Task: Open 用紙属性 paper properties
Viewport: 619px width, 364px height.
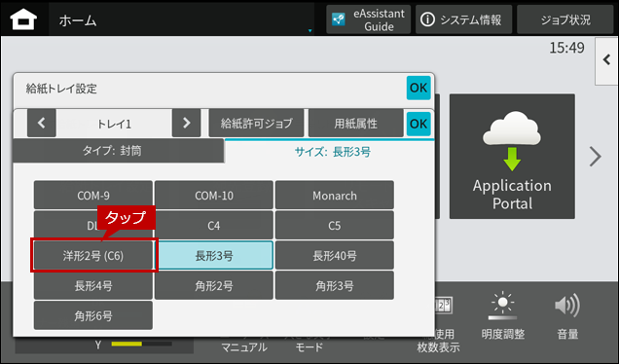Action: pos(355,124)
